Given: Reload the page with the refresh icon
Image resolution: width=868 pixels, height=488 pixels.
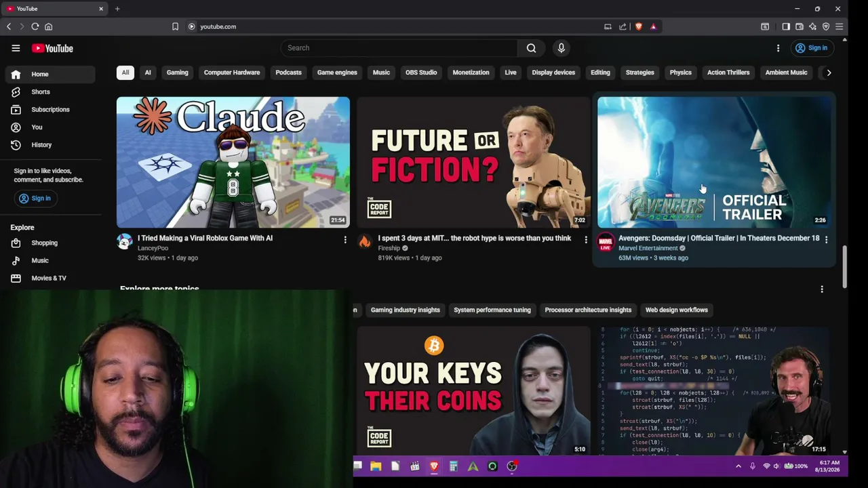Looking at the screenshot, I should 35,26.
